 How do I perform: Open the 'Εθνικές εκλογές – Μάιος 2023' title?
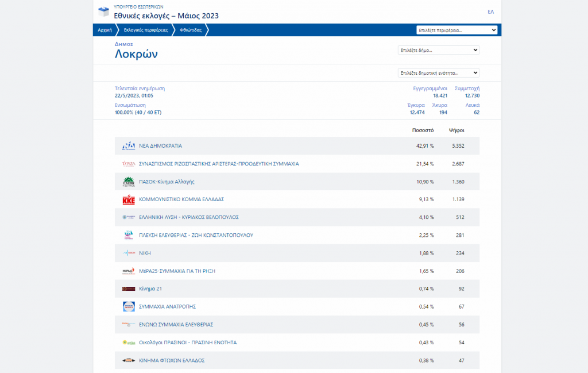(166, 16)
